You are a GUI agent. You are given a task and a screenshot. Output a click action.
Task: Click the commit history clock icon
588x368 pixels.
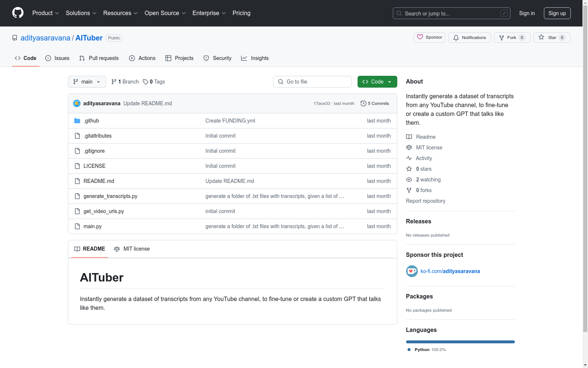click(x=363, y=103)
